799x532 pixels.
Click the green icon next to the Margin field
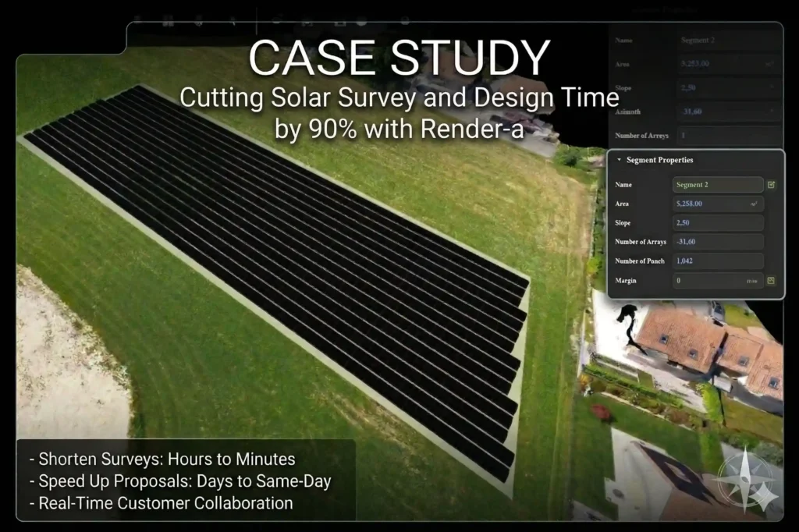(x=772, y=279)
